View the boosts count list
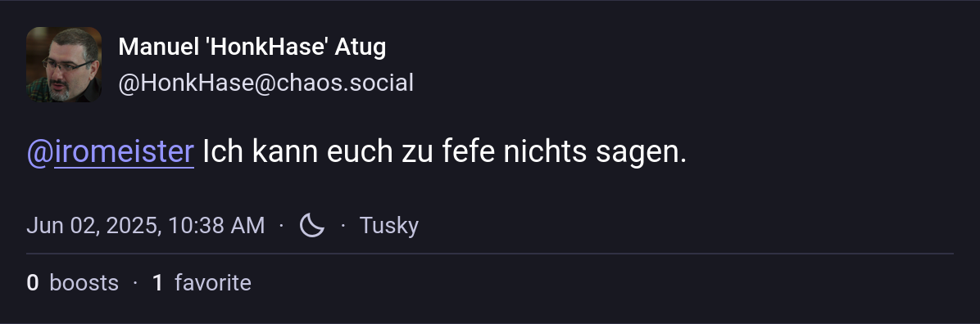Screen dimensions: 980x324 pyautogui.click(x=72, y=283)
